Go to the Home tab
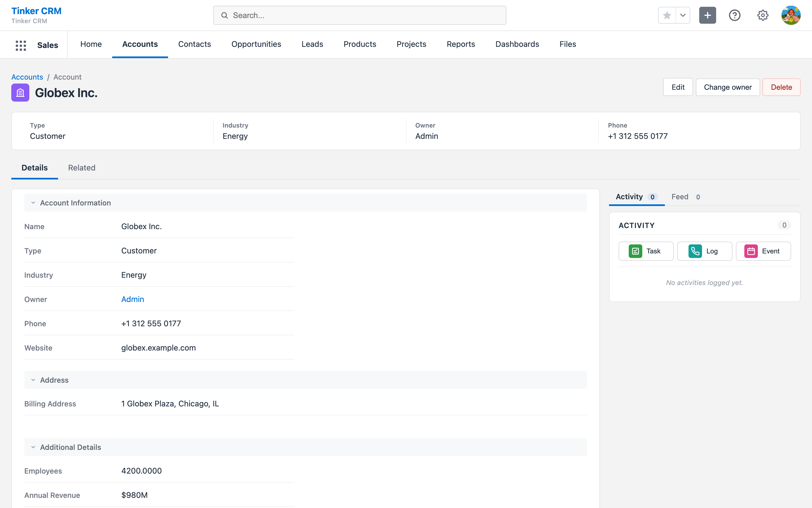Image resolution: width=812 pixels, height=508 pixels. [91, 44]
